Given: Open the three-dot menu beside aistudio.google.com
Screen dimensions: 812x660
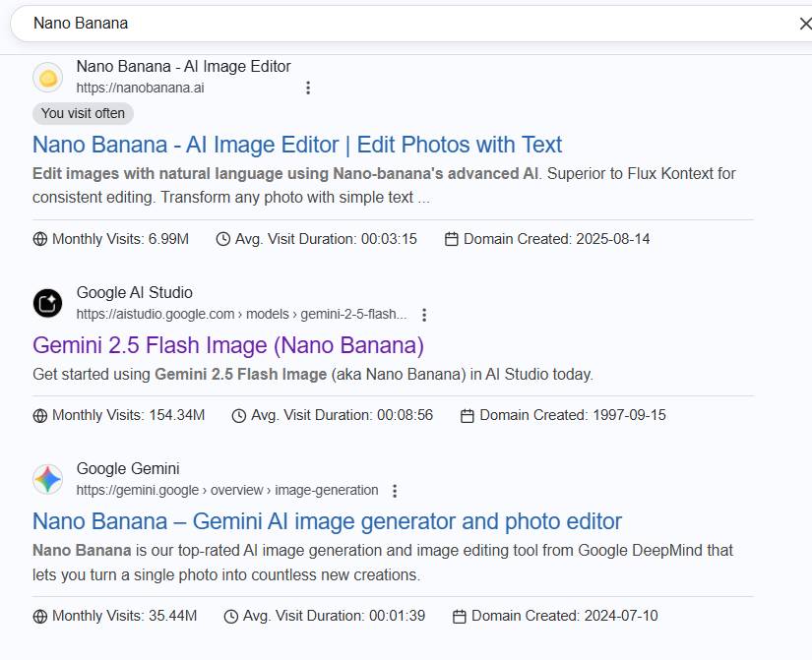Looking at the screenshot, I should click(x=424, y=315).
